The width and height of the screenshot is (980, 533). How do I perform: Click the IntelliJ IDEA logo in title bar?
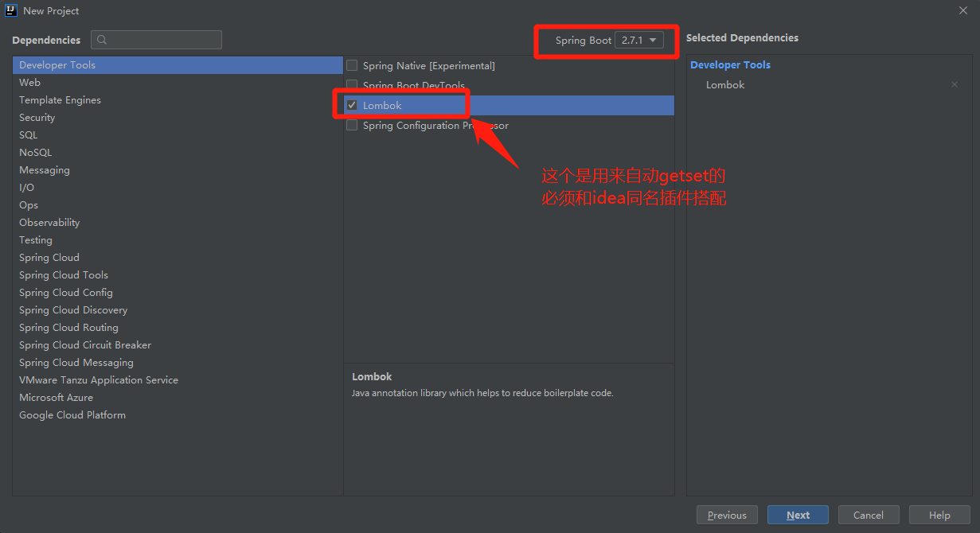11,10
